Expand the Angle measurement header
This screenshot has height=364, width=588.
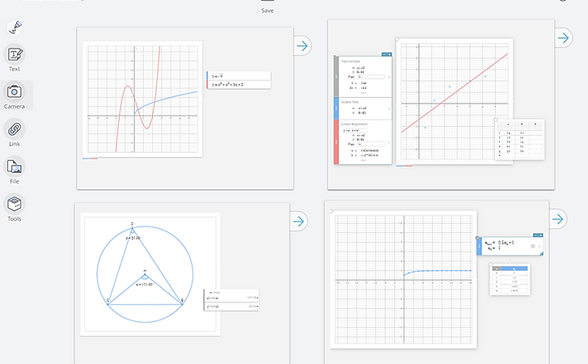click(215, 292)
